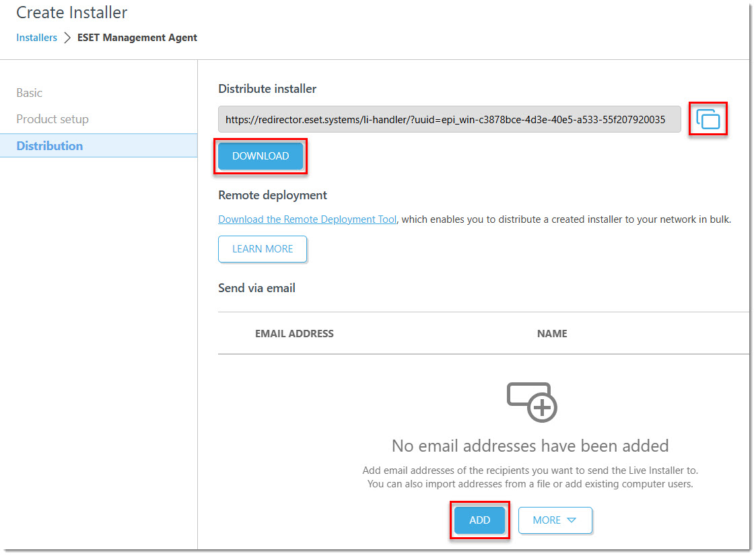The height and width of the screenshot is (556, 756).
Task: Copy the installer URL with the copy icon
Action: coord(708,119)
